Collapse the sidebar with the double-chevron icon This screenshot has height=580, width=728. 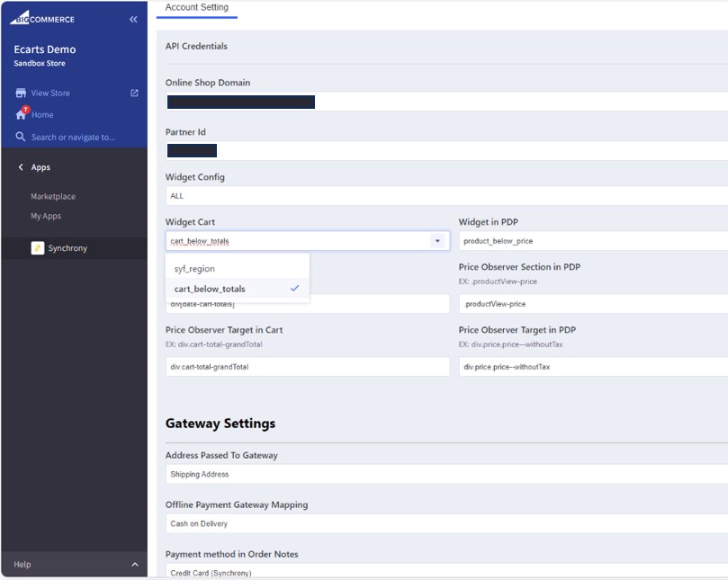click(x=132, y=17)
